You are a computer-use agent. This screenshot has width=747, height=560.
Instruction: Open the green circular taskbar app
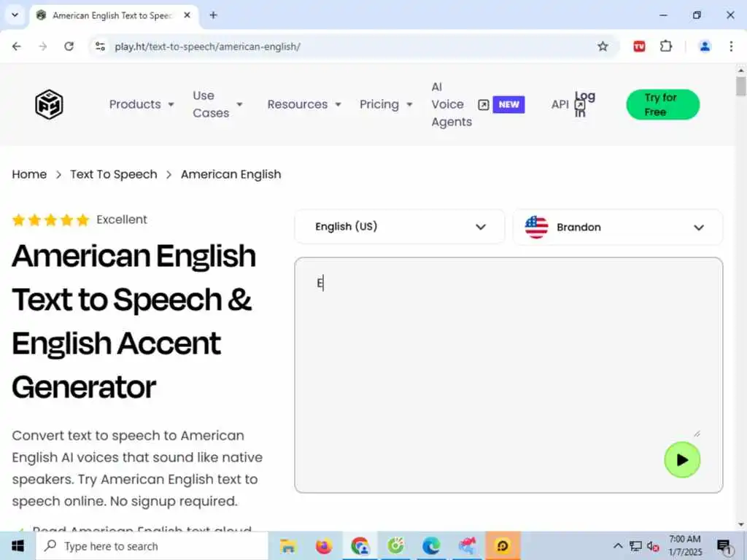[x=395, y=545]
